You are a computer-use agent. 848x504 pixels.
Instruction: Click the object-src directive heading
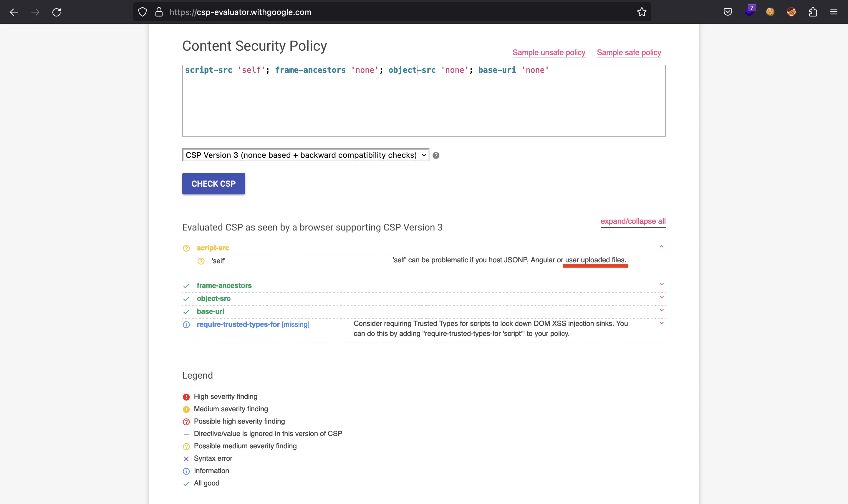coord(213,299)
